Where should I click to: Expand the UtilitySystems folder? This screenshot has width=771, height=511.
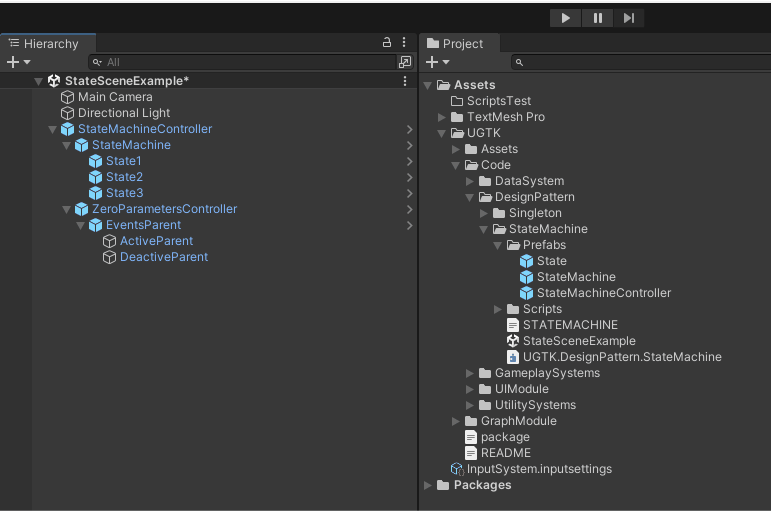point(470,405)
